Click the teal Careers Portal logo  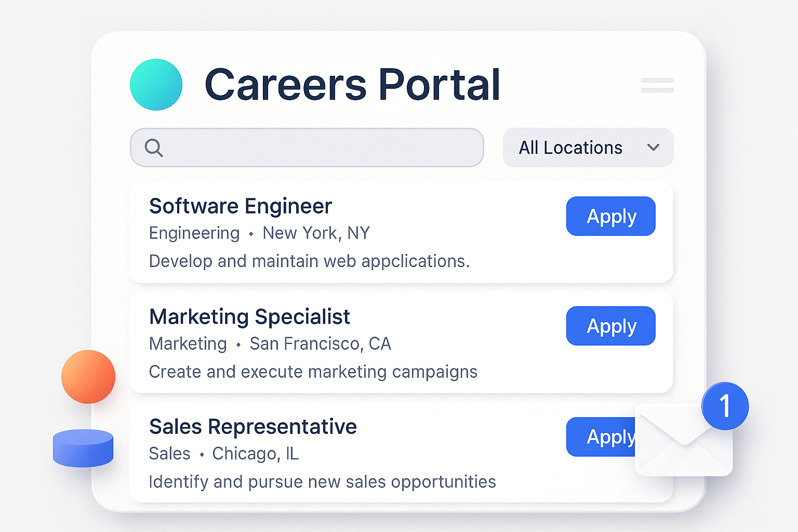(156, 85)
